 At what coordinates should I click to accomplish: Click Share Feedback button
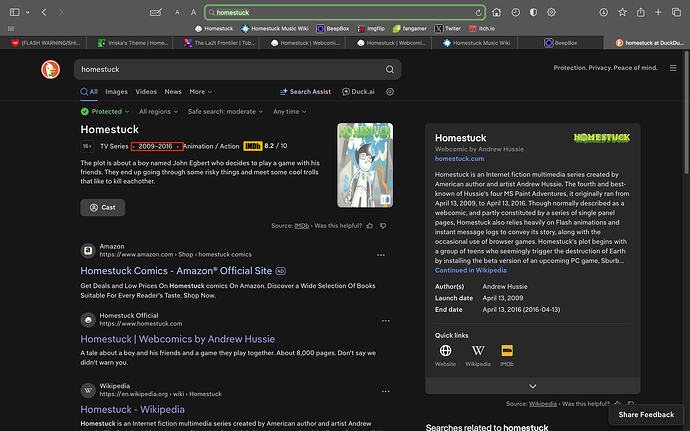click(646, 414)
